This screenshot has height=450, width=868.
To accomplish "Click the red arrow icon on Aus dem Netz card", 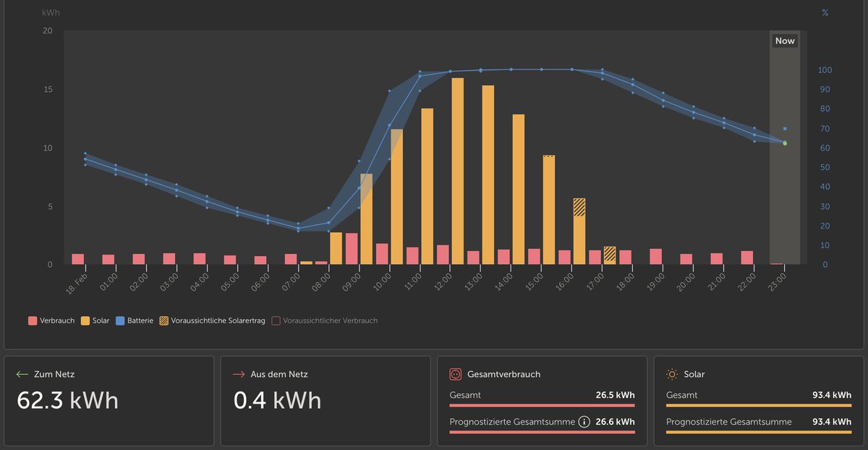I will pyautogui.click(x=237, y=374).
